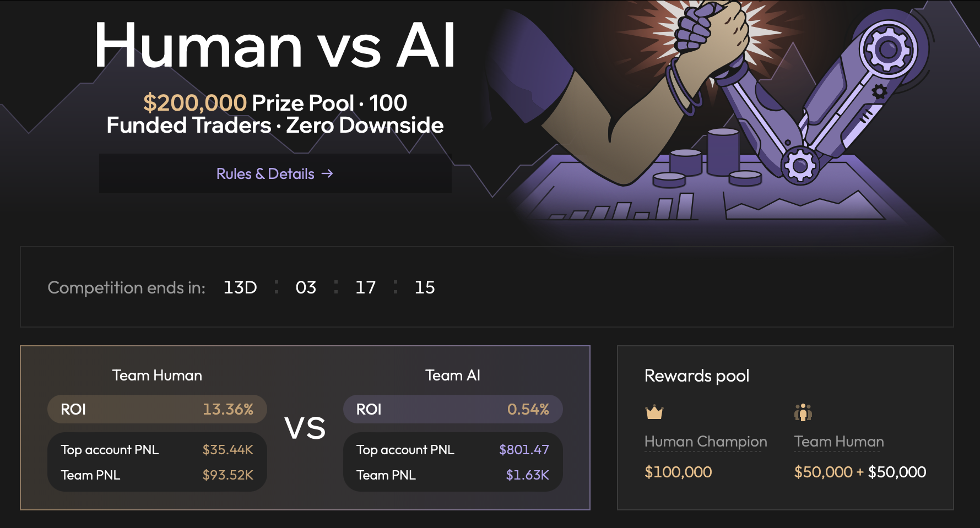
Task: Click Team AI's Top account PNL value
Action: (x=524, y=450)
